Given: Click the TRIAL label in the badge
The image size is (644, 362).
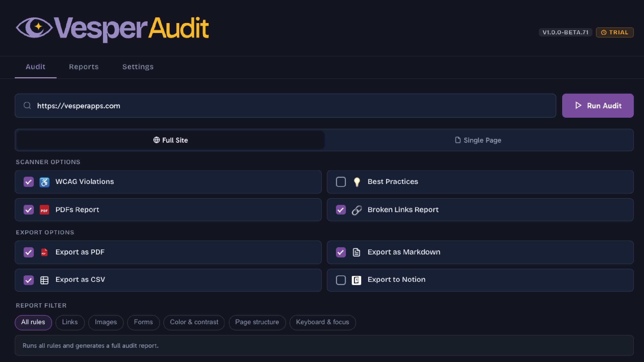Looking at the screenshot, I should point(619,32).
